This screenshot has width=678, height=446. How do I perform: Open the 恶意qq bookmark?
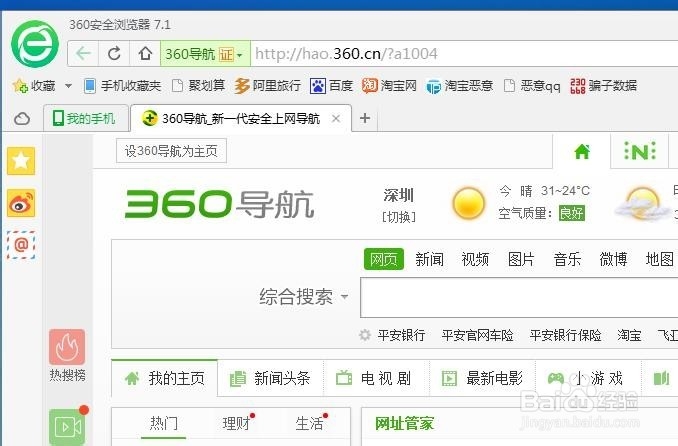point(532,86)
